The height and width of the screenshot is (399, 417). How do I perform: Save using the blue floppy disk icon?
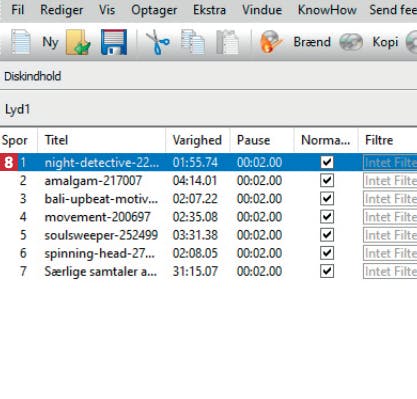[x=114, y=42]
